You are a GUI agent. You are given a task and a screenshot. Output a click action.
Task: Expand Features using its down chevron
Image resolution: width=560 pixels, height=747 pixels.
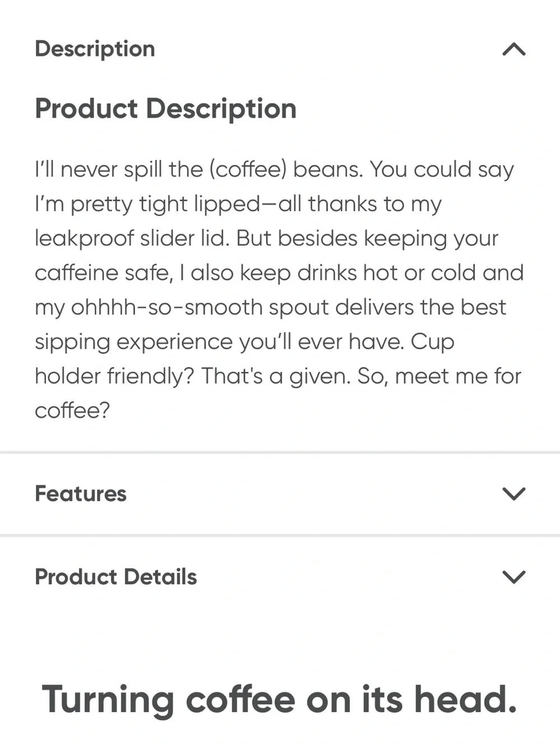pos(514,494)
